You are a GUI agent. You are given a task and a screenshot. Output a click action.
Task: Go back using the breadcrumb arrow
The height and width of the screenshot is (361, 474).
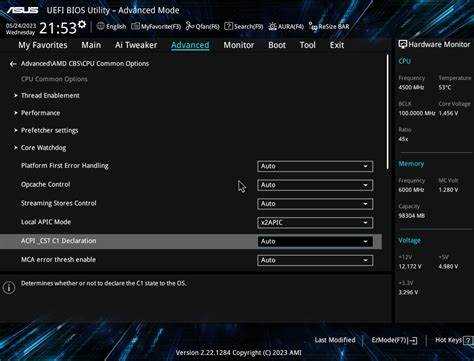coord(13,64)
